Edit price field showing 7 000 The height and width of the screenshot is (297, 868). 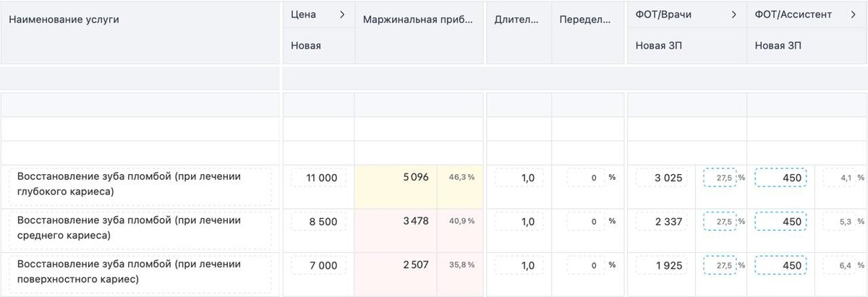[x=318, y=266]
